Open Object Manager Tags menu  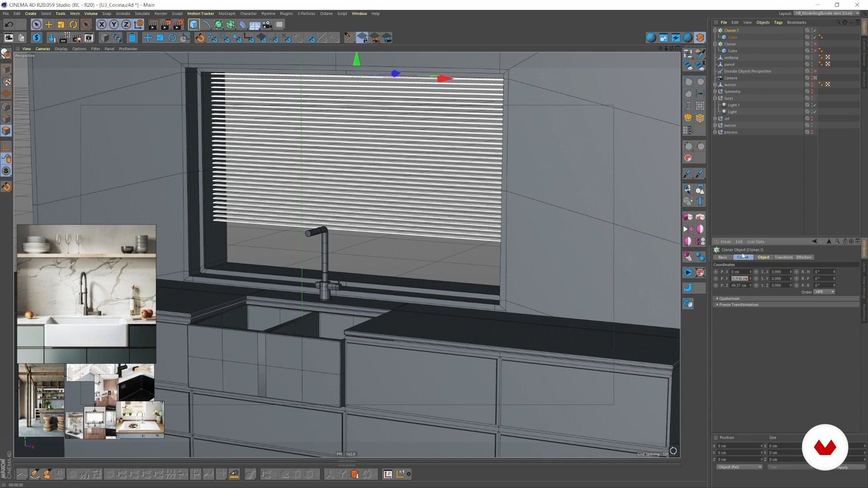pyautogui.click(x=778, y=22)
